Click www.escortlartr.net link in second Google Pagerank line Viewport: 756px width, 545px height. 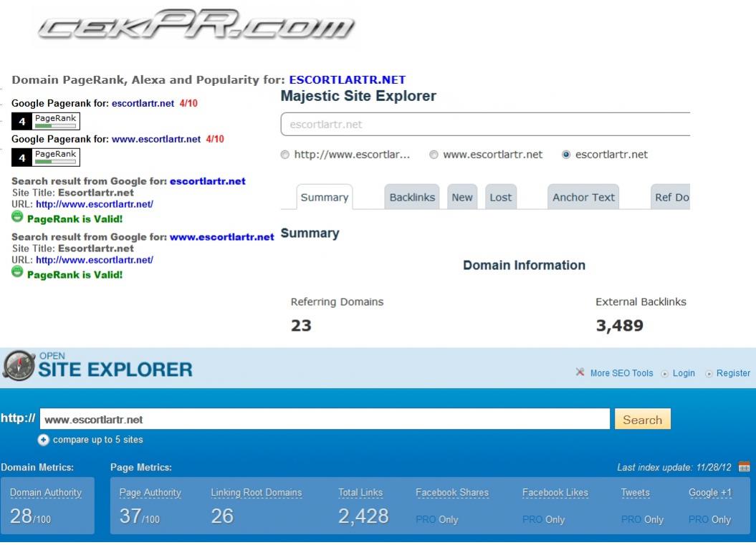[x=155, y=139]
